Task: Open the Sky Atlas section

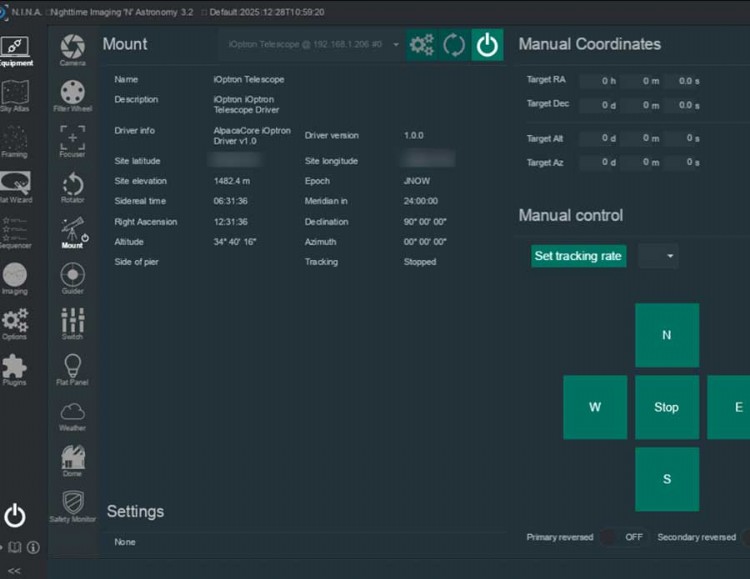Action: 15,96
